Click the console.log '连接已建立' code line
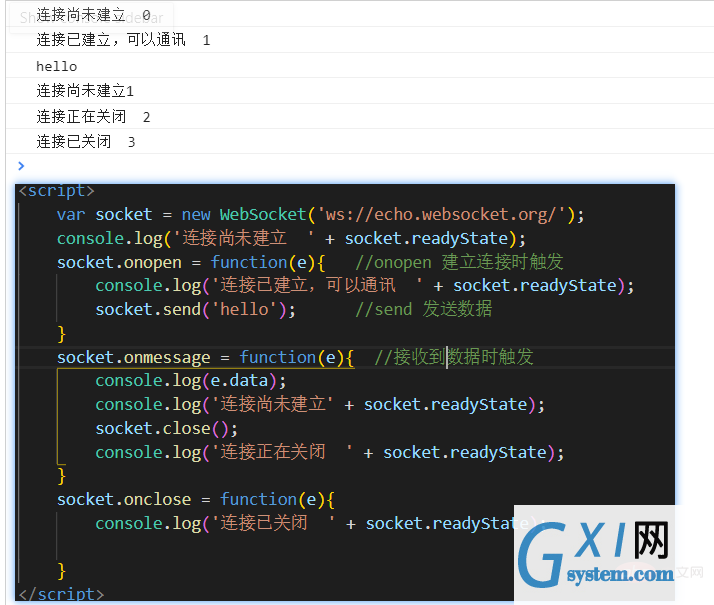 [364, 285]
